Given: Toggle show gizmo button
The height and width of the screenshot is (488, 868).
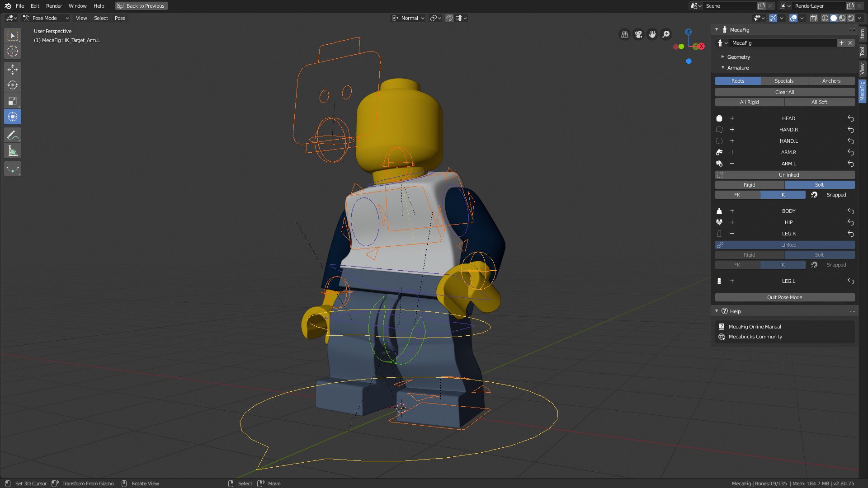Looking at the screenshot, I should click(x=773, y=18).
